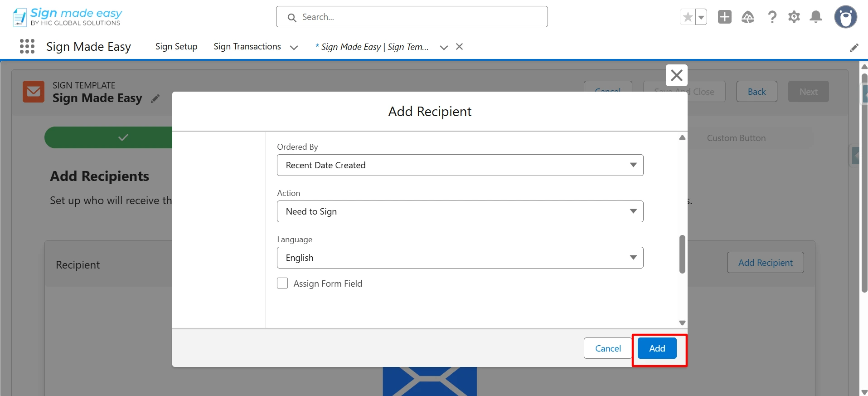Open the Notifications bell
The width and height of the screenshot is (868, 396).
(816, 17)
